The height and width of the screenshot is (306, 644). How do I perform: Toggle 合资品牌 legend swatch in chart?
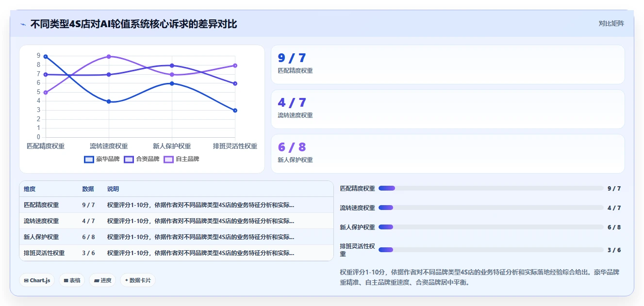[x=129, y=159]
